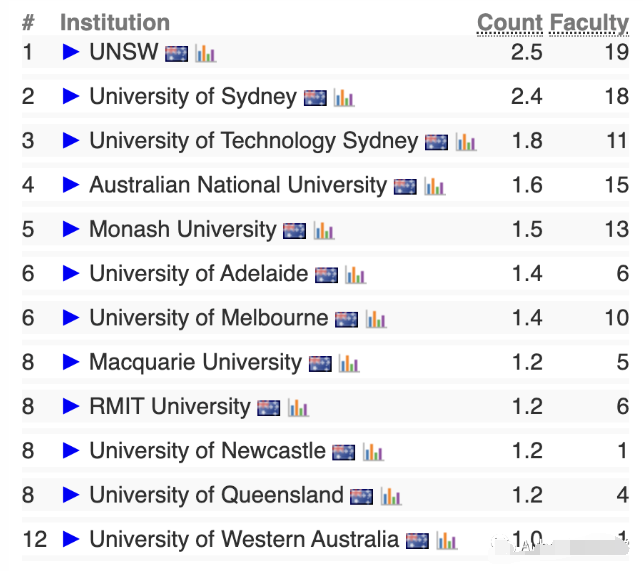Click the Australian flag next to UNSW
The image size is (643, 571).
pos(177,53)
